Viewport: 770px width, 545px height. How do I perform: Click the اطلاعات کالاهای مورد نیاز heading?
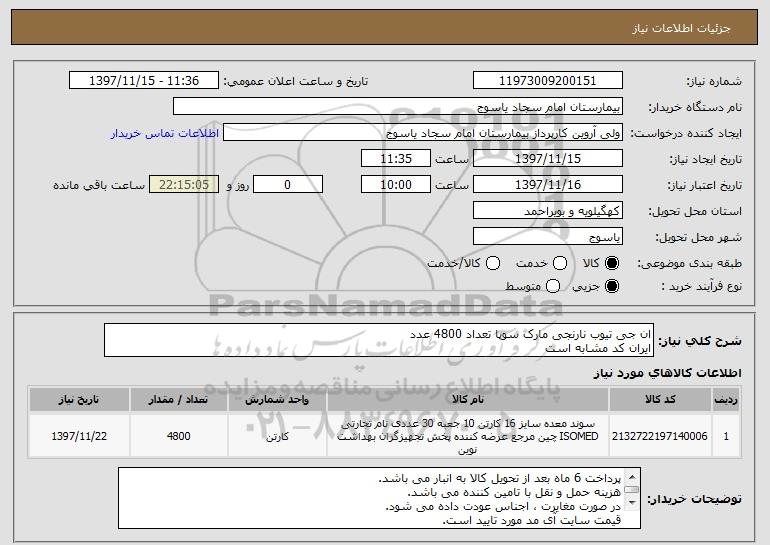[667, 373]
